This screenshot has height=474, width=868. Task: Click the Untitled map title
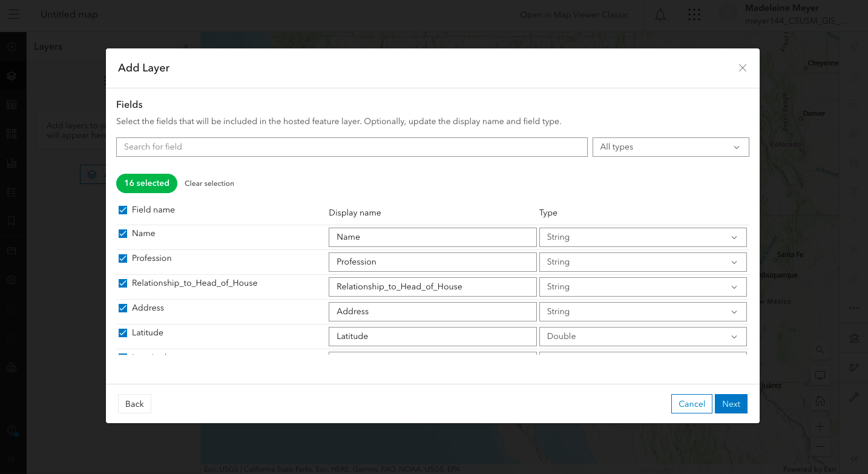[x=69, y=15]
